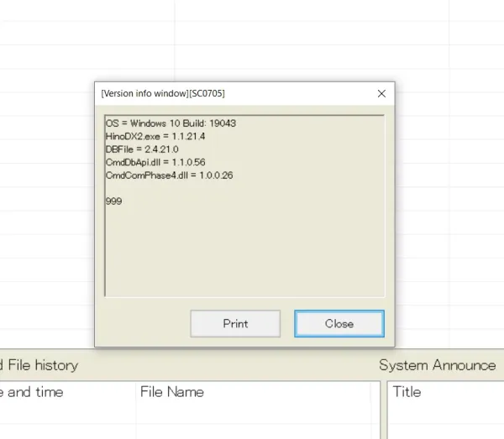504x439 pixels.
Task: Click blank dialog area left of Print
Action: point(143,323)
